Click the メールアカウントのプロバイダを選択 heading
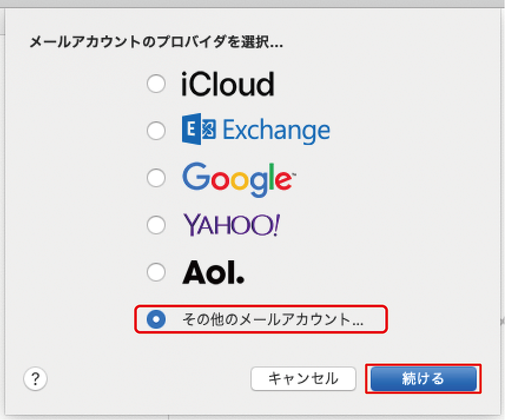 pyautogui.click(x=156, y=42)
